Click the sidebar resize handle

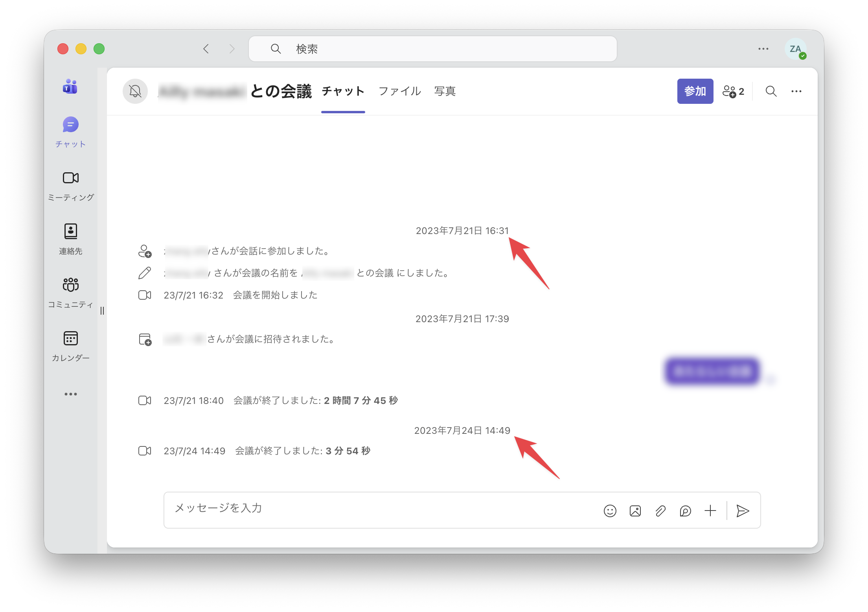(102, 311)
